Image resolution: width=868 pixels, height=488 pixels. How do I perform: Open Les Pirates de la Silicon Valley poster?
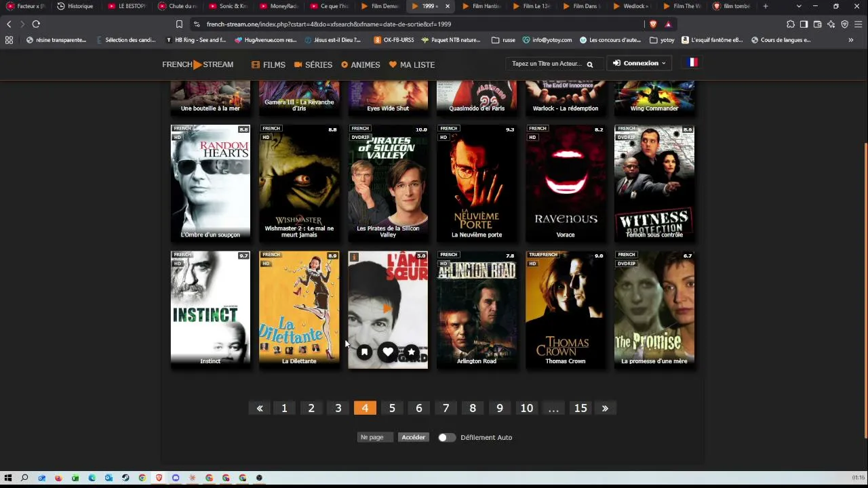pos(388,183)
